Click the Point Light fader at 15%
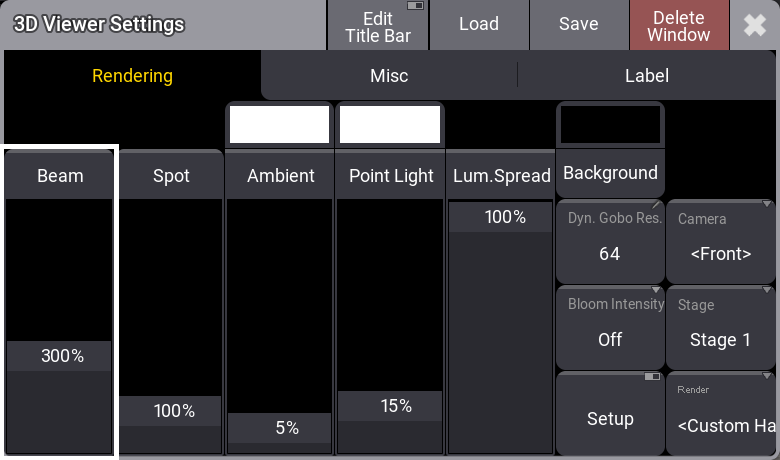The image size is (780, 460). pos(391,406)
